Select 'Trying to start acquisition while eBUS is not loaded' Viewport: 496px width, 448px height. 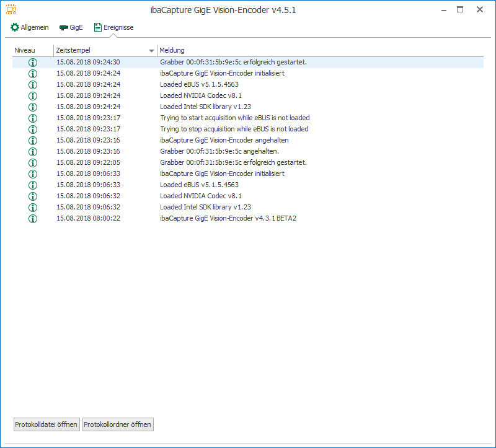click(235, 118)
